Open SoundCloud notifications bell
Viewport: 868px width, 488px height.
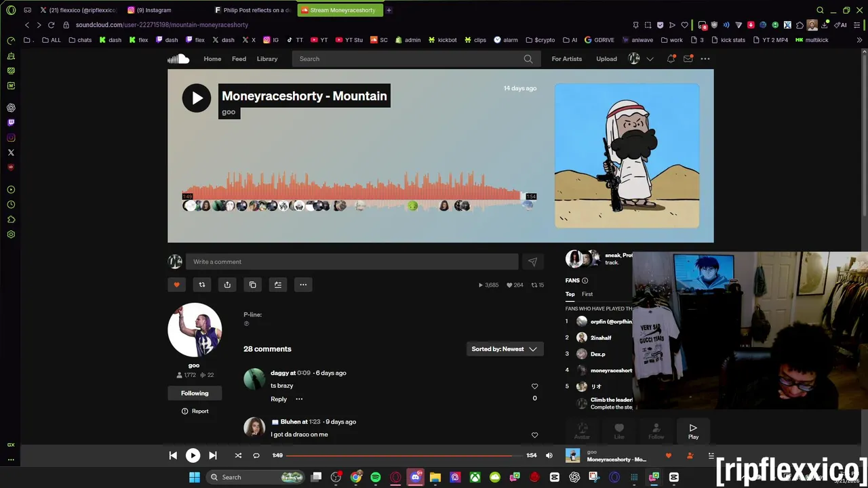tap(671, 59)
